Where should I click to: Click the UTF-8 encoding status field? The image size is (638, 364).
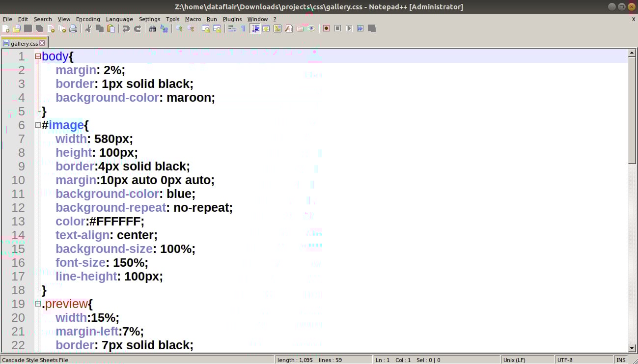[x=584, y=360]
